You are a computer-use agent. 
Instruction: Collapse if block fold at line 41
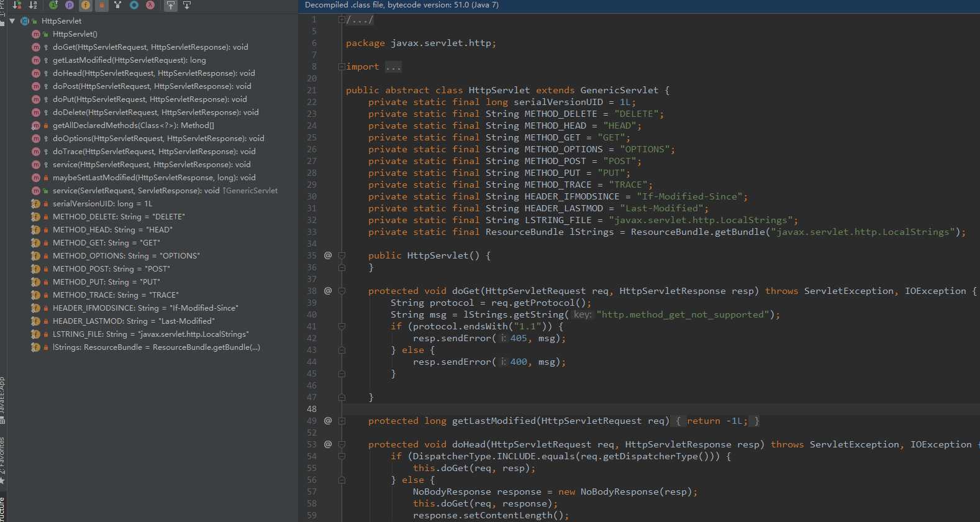coord(342,326)
